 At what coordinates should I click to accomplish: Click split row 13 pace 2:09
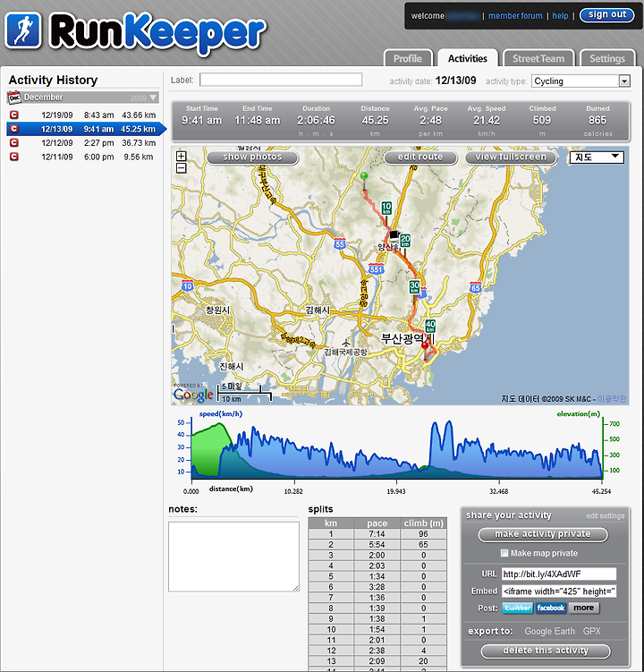(377, 661)
